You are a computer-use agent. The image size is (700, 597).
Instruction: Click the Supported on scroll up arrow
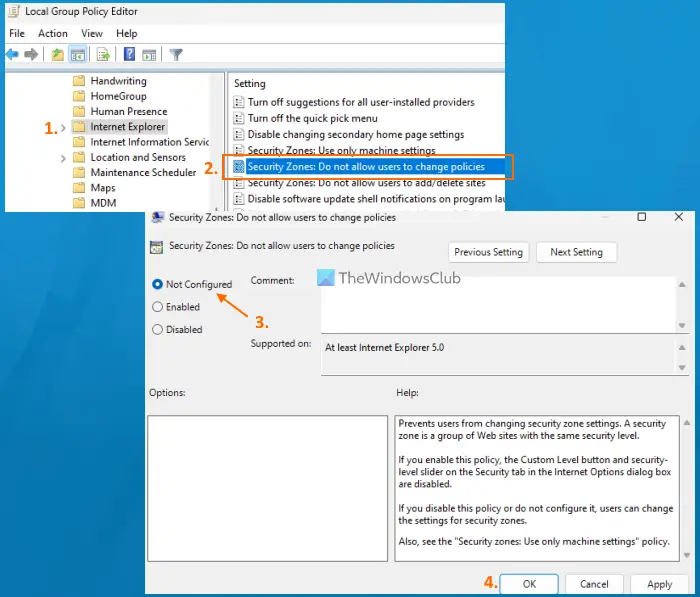[682, 347]
